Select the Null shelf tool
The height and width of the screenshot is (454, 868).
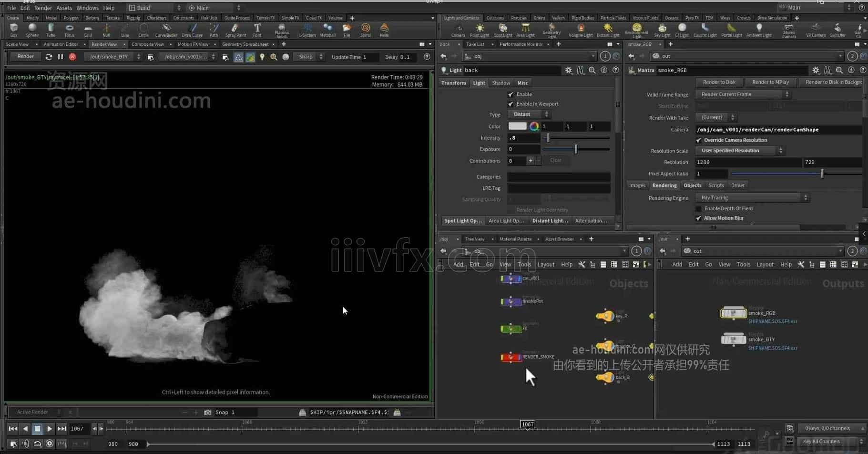106,30
